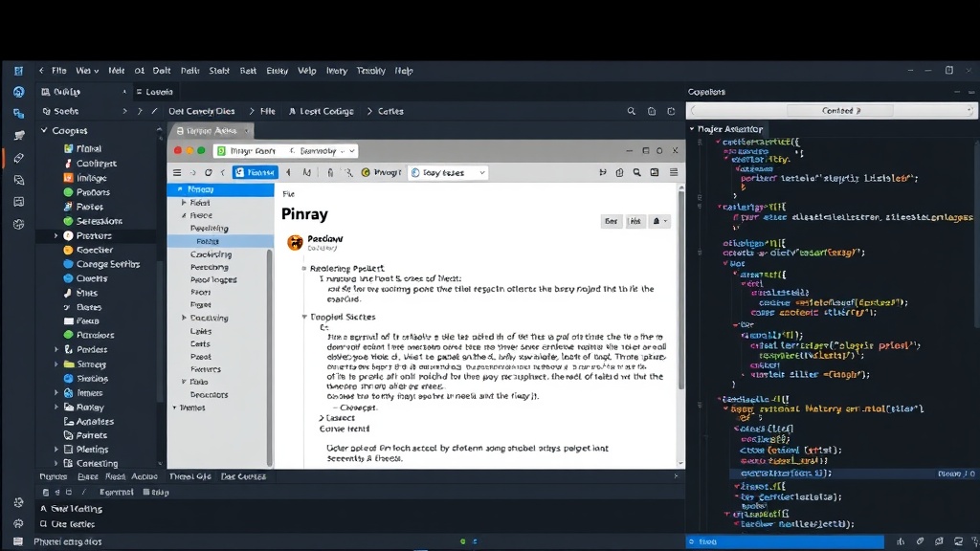Click the tag-shaped icon with orange marker in activity bar
The image size is (980, 551).
coord(19,158)
